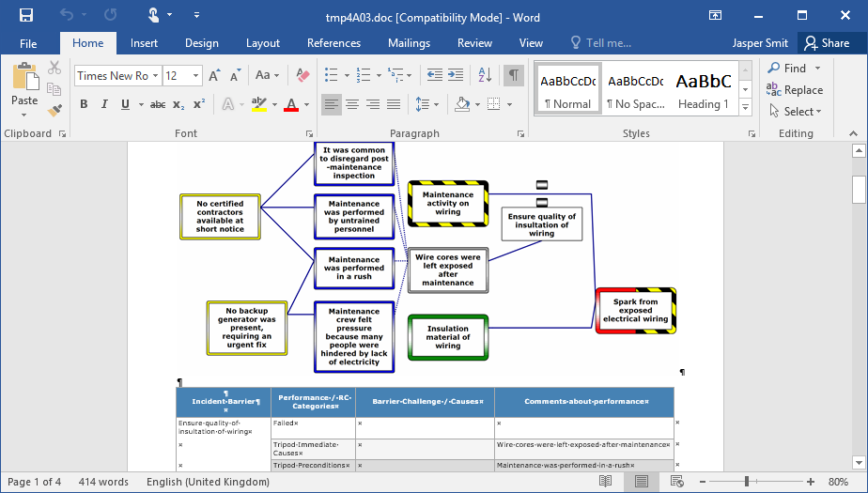Image resolution: width=868 pixels, height=493 pixels.
Task: Expand the Styles gallery
Action: [x=746, y=107]
